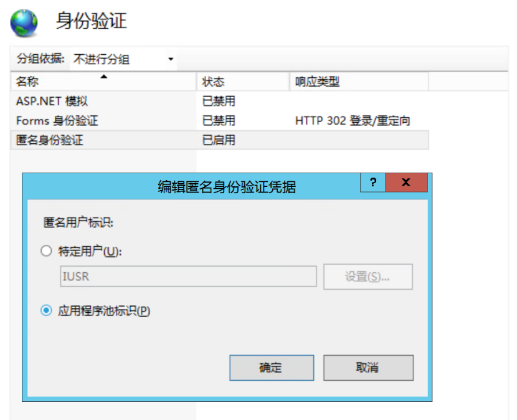Click the question mark help icon
This screenshot has width=517, height=420.
point(372,183)
